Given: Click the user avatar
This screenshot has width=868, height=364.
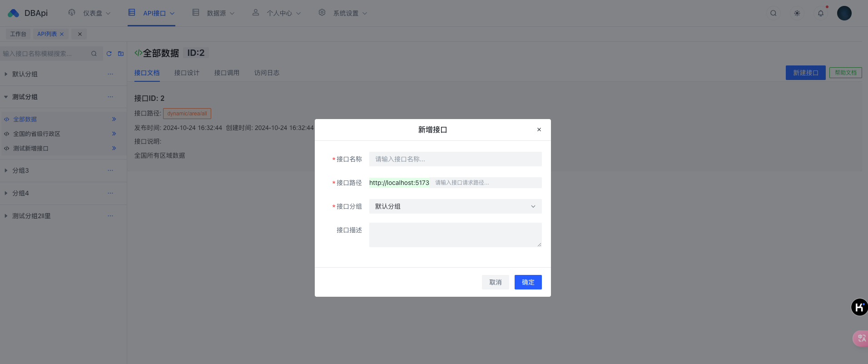Looking at the screenshot, I should (844, 13).
